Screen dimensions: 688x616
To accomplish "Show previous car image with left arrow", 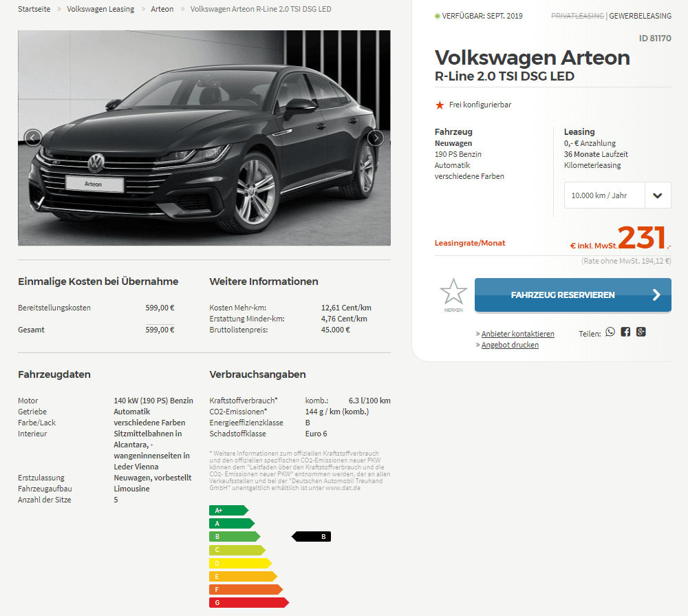I will 32,138.
